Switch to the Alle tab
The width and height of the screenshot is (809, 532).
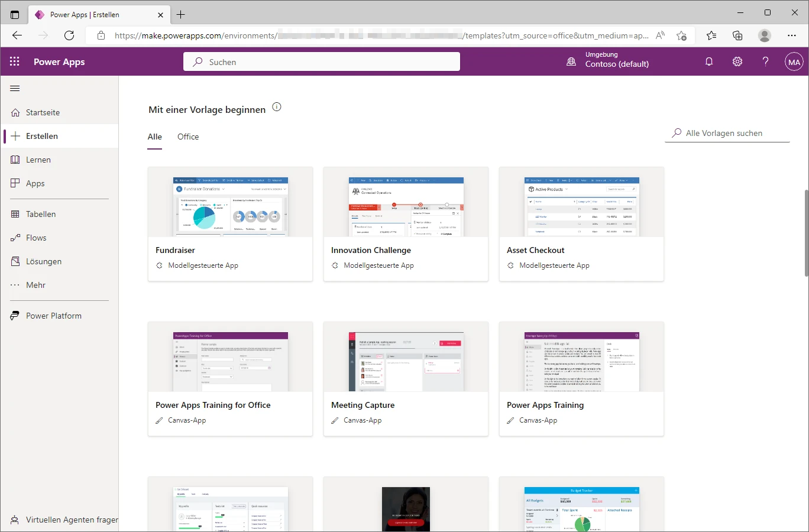(x=155, y=137)
